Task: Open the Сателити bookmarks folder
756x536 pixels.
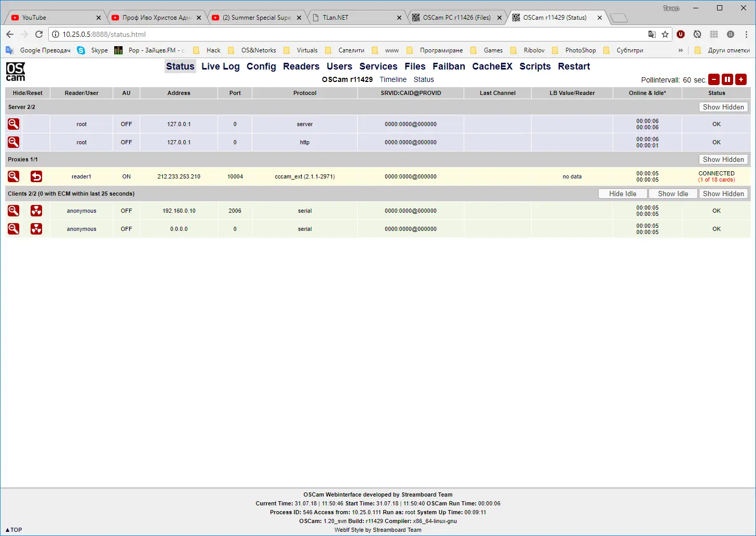Action: click(x=345, y=50)
